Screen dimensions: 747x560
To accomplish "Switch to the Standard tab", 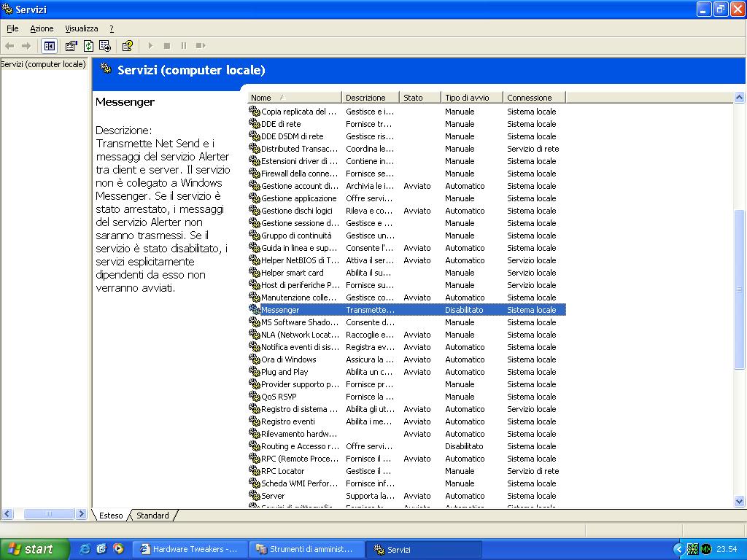I will pos(152,516).
